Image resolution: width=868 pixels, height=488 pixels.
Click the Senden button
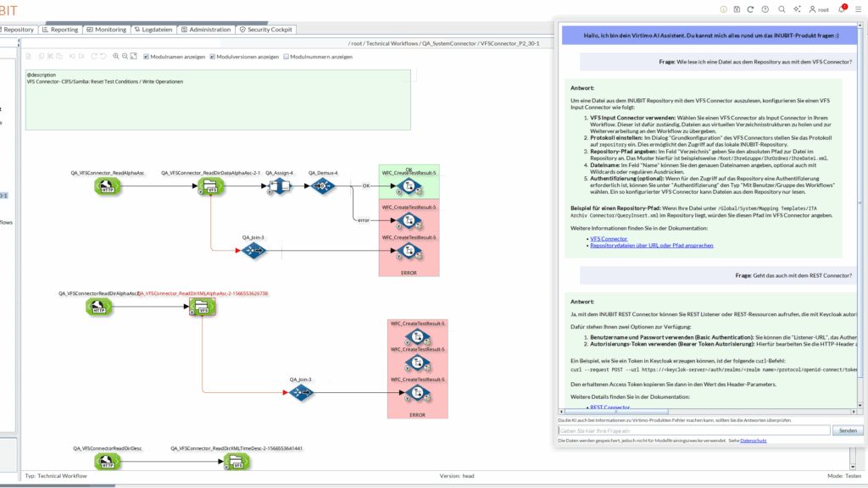848,430
